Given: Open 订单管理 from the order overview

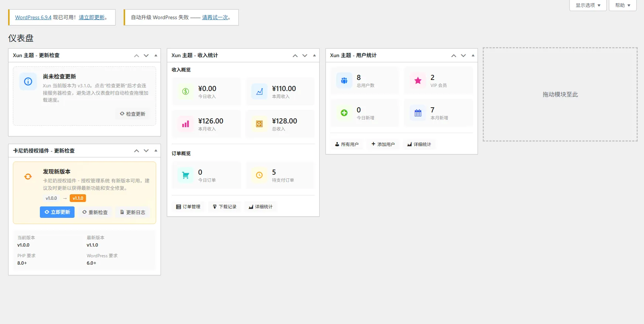Looking at the screenshot, I should 188,207.
